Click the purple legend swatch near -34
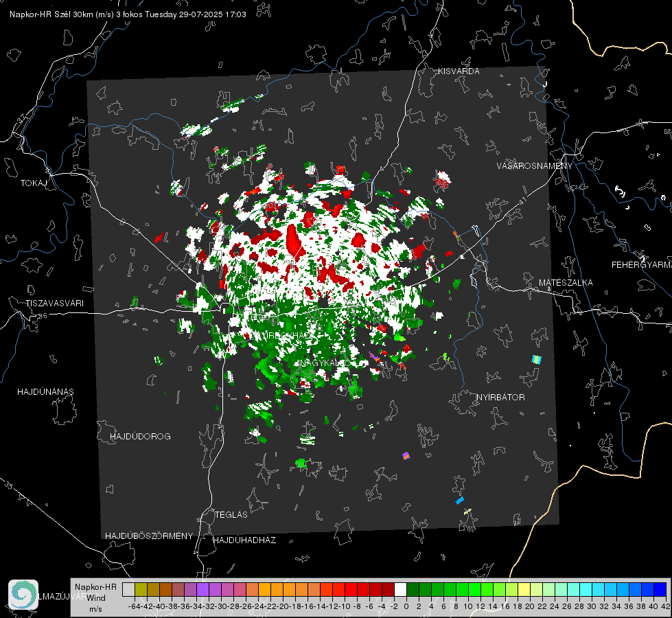 (202, 589)
